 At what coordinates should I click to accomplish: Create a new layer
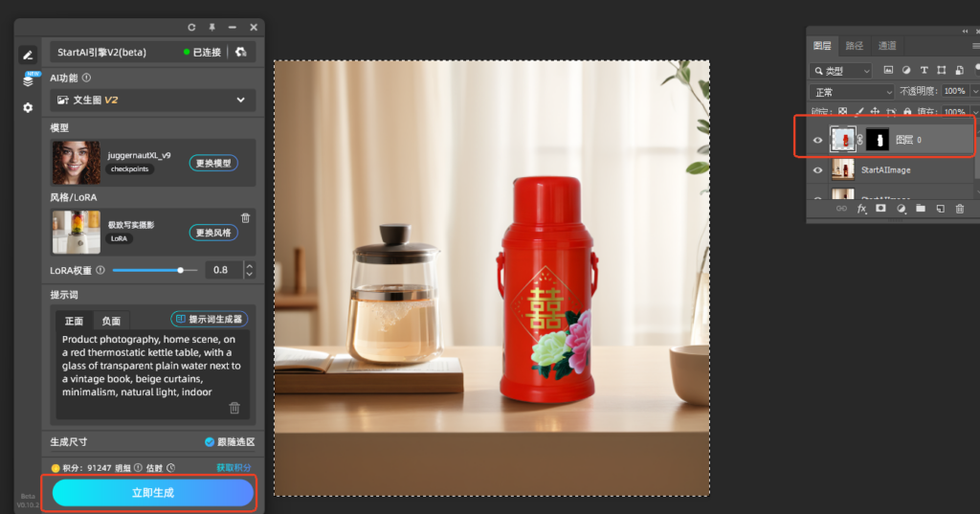(x=940, y=209)
